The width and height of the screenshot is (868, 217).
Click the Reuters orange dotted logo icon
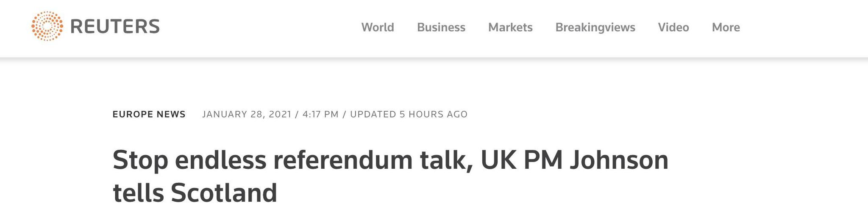point(47,26)
